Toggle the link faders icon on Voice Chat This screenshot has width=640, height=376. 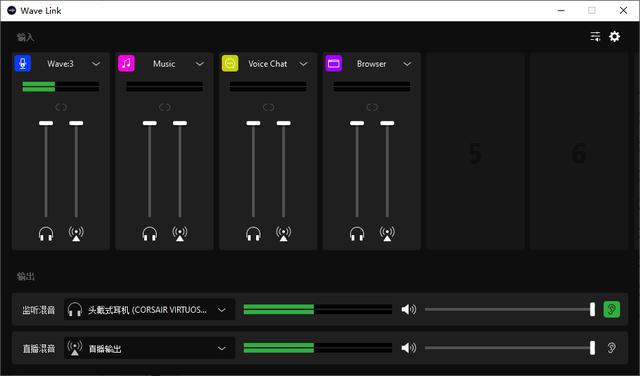[268, 107]
